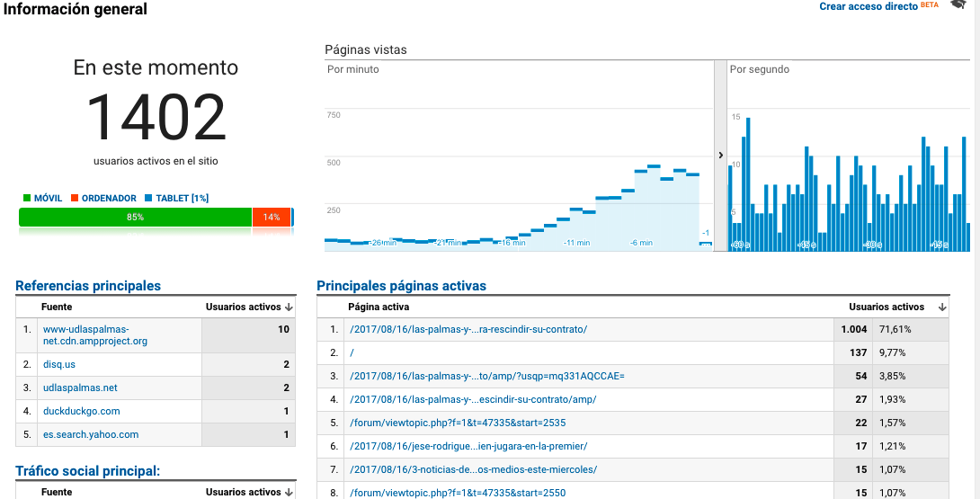This screenshot has width=980, height=499.
Task: Sort Principales páginas activas by Usuarios activos arrow
Action: [941, 307]
